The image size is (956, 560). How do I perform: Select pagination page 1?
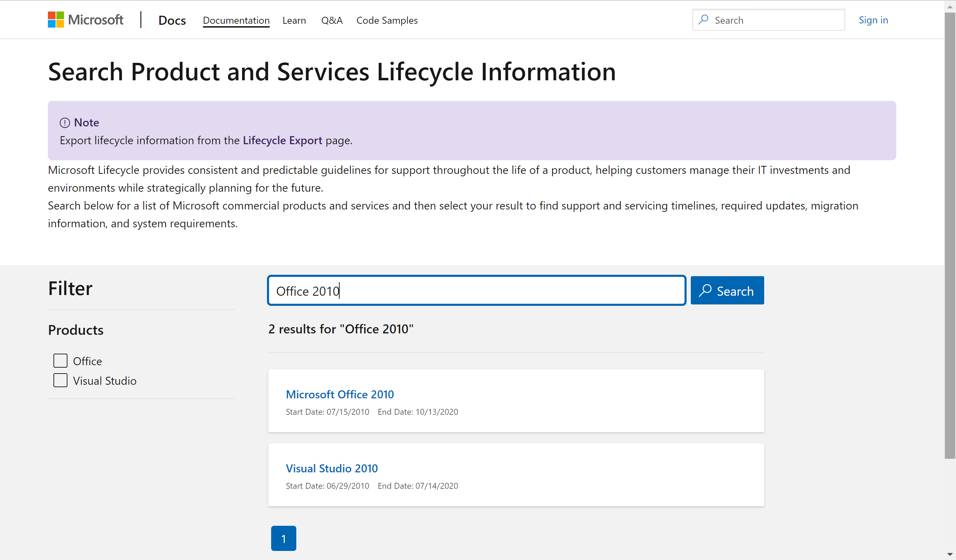coord(283,538)
